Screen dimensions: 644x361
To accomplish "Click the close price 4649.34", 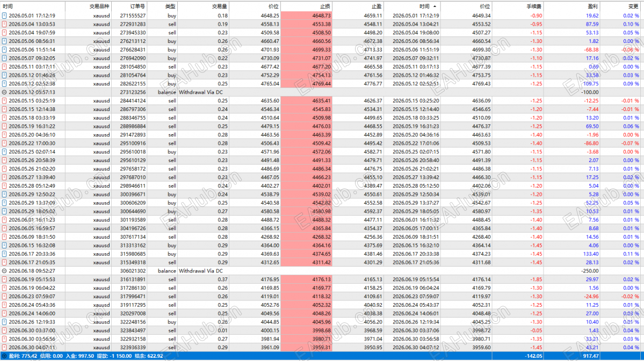I will 481,16.
